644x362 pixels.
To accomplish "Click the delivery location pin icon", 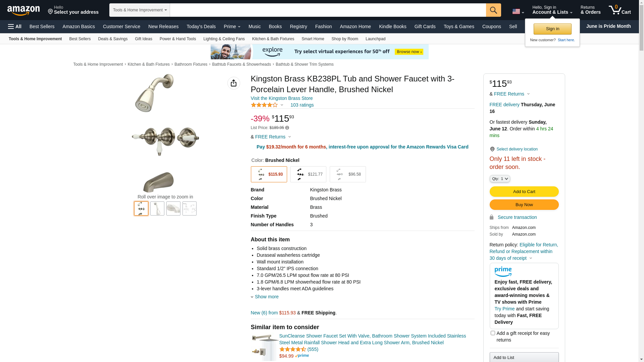I will point(492,149).
